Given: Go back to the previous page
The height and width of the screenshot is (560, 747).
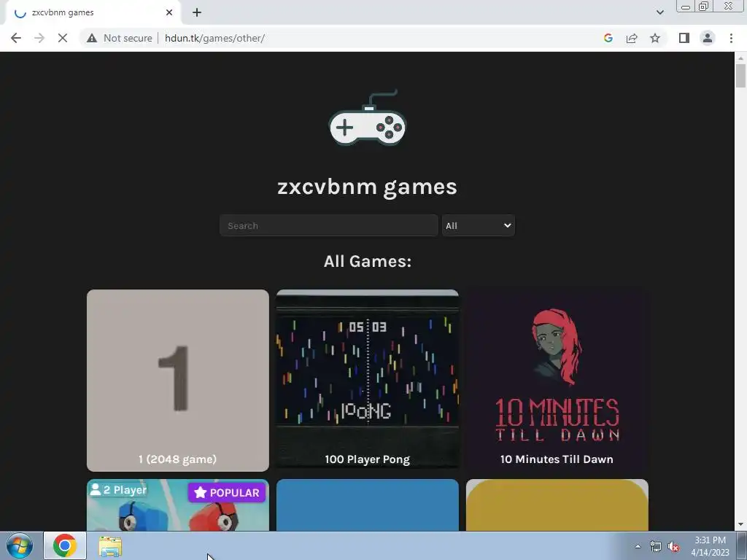Looking at the screenshot, I should coord(16,38).
